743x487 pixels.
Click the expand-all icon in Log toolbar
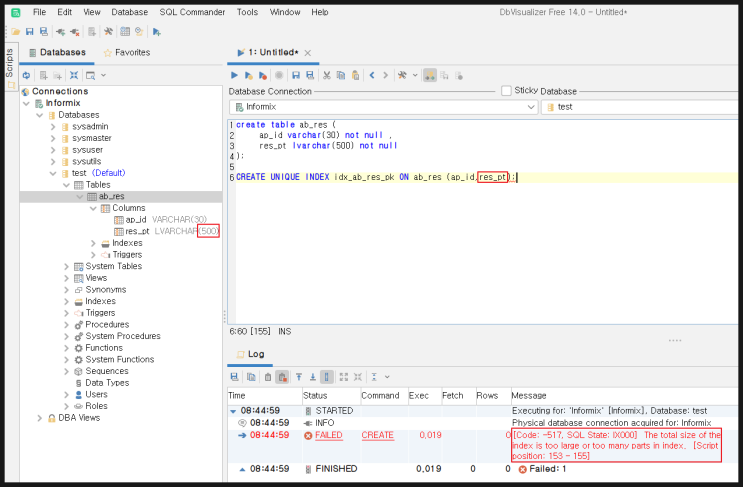pyautogui.click(x=344, y=377)
